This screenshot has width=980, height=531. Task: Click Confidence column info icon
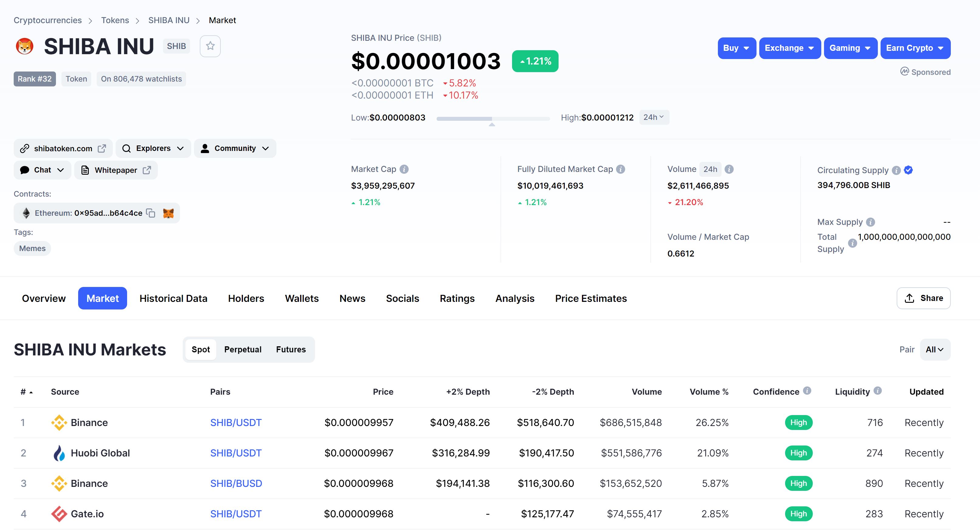[807, 390]
